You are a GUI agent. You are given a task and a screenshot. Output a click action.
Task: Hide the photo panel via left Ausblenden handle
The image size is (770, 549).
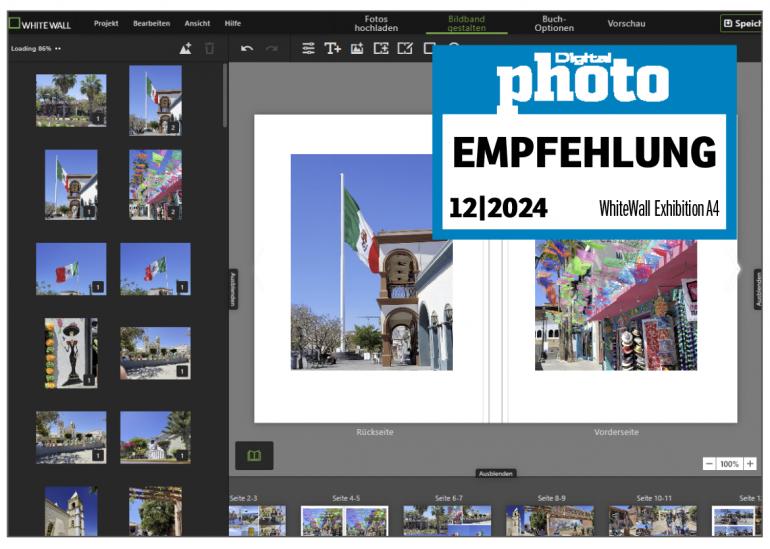point(234,289)
